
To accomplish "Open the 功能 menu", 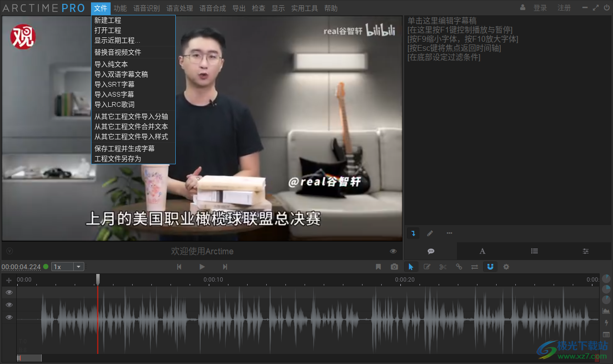I will point(120,8).
